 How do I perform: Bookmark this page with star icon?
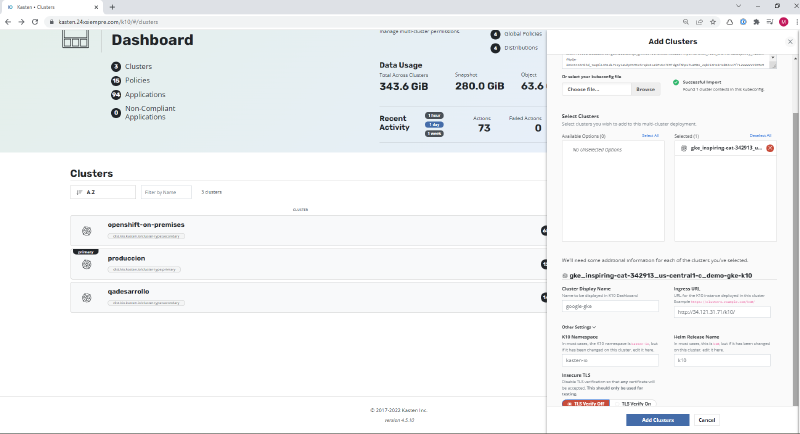[x=713, y=22]
